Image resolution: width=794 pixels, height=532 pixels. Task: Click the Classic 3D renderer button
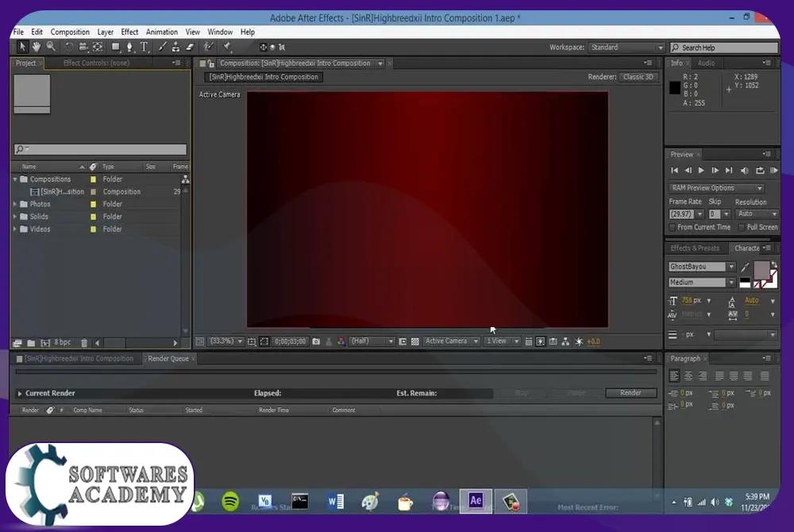tap(638, 77)
